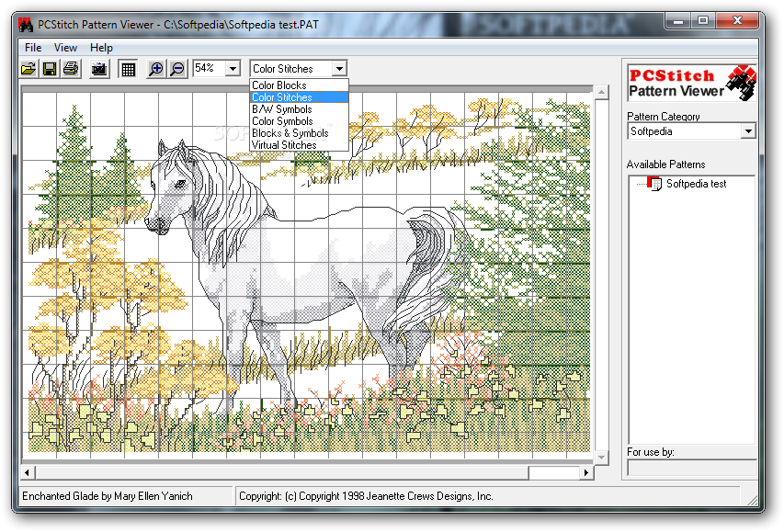Image resolution: width=784 pixels, height=532 pixels.
Task: Expand the Pattern Category Softpedia dropdown
Action: 748,131
